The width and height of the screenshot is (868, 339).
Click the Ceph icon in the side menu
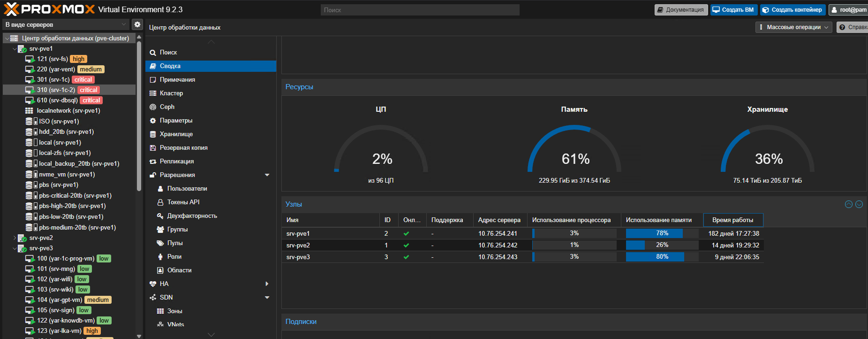click(153, 107)
